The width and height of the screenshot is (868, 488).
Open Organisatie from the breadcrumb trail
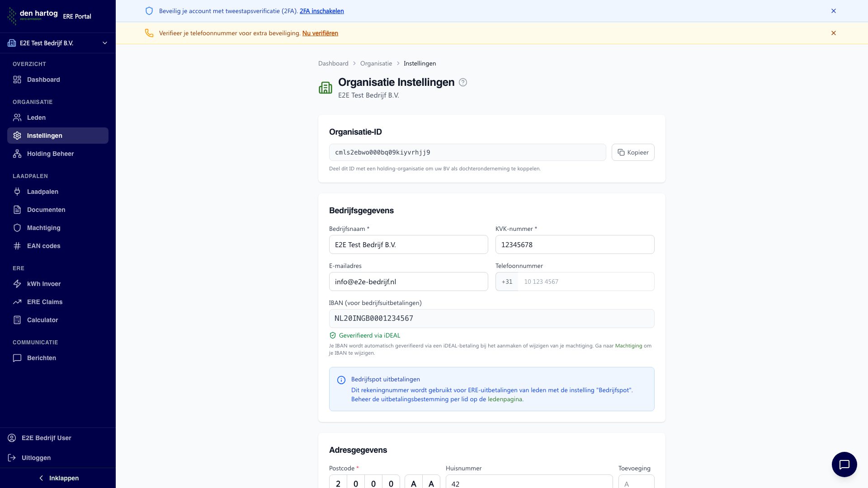click(x=376, y=63)
